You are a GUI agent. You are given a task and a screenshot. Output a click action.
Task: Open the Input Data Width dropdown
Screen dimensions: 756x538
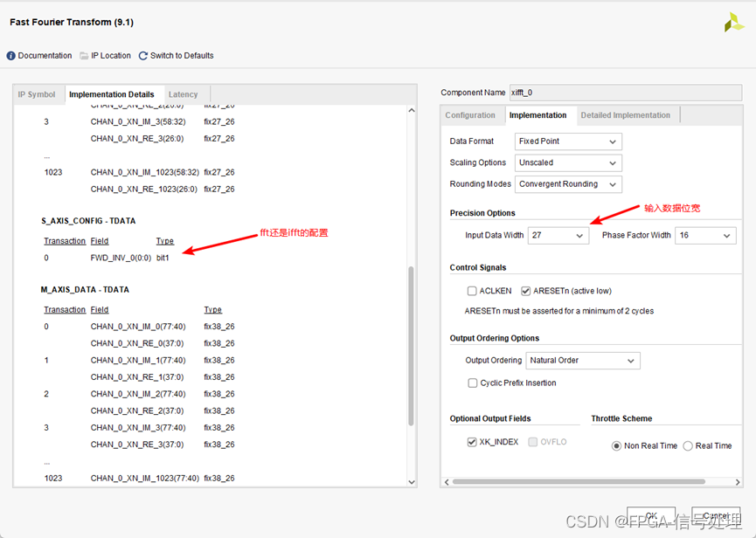tap(558, 236)
